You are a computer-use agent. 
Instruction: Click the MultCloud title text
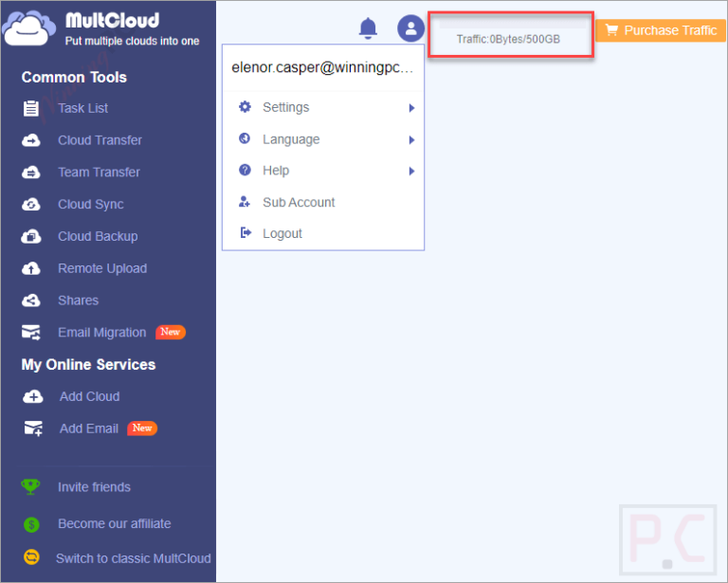point(112,21)
